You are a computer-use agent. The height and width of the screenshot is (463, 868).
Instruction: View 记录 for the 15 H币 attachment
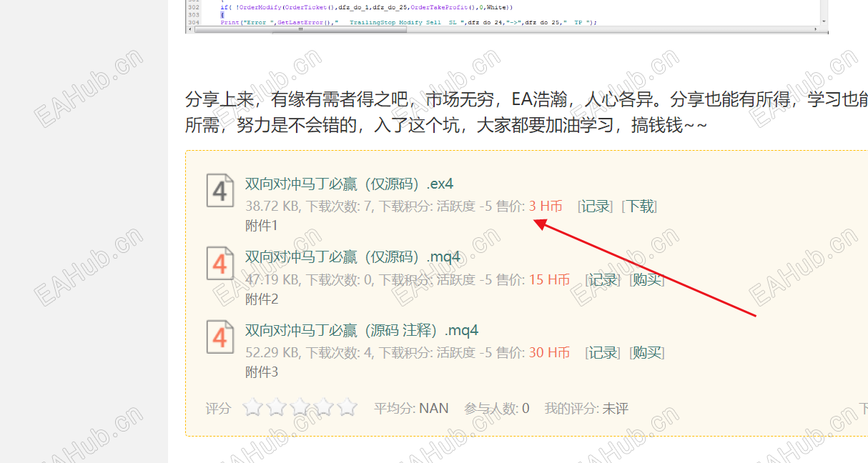603,279
